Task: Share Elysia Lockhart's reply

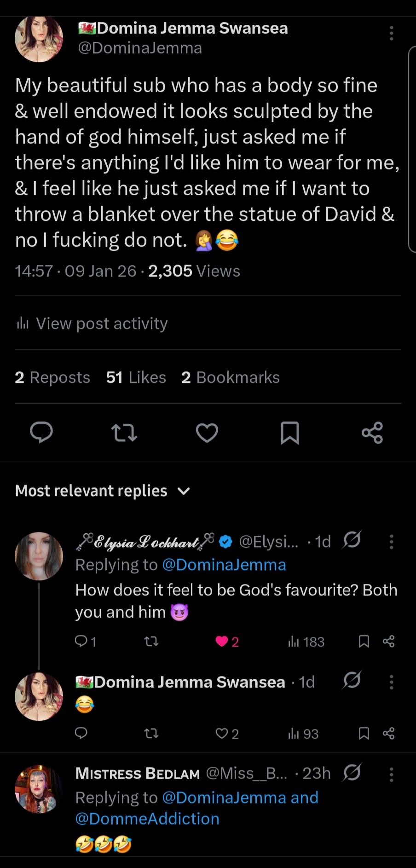Action: (x=389, y=642)
